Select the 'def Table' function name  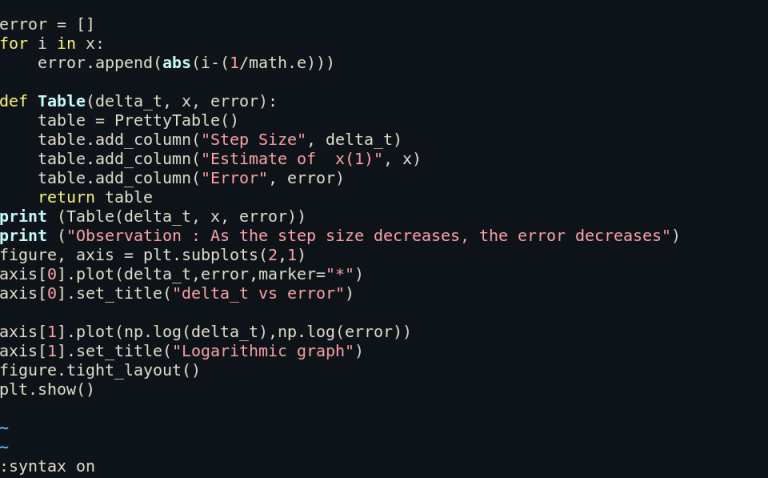click(62, 101)
